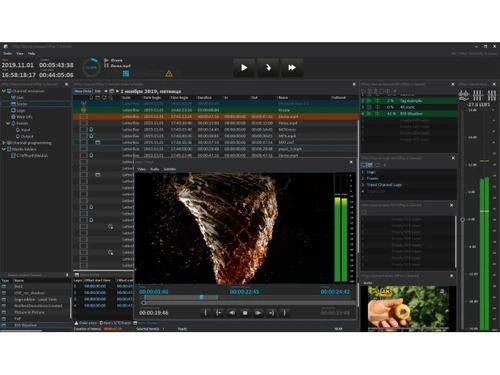Click the circular progress percentage indicator

91,67
